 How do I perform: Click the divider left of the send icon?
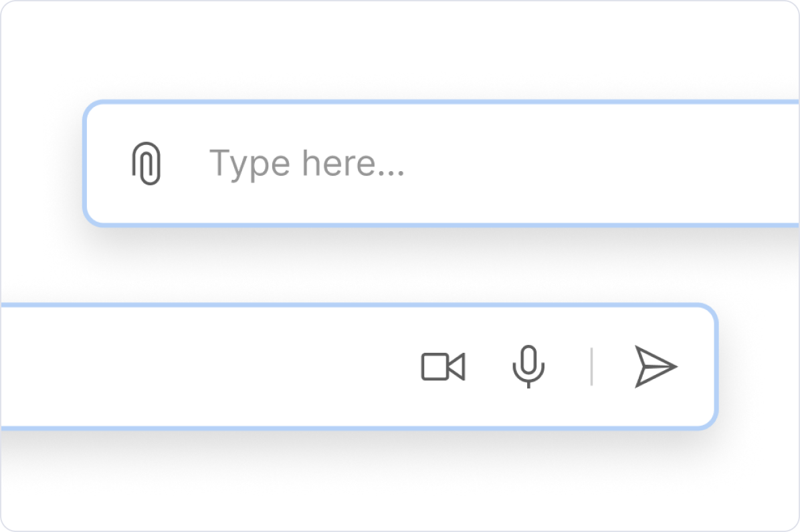(x=593, y=366)
